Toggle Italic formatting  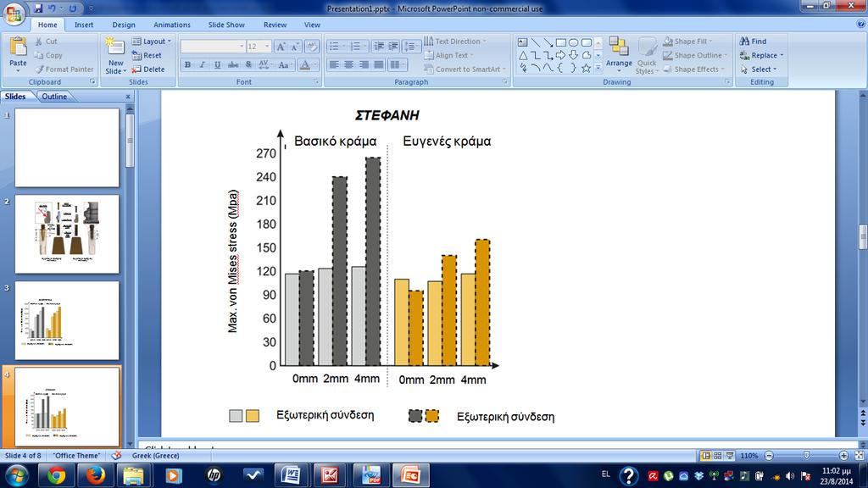(203, 64)
